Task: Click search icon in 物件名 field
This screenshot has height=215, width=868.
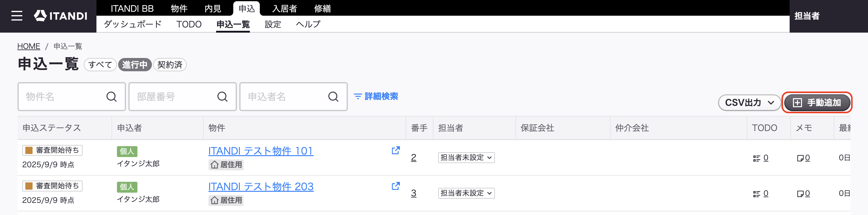Action: pos(112,97)
